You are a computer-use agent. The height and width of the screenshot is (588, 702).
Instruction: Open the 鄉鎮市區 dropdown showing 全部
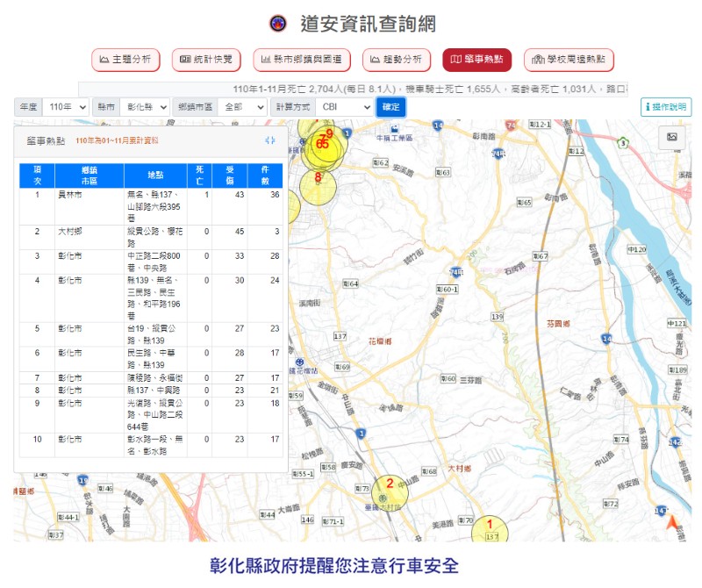(242, 107)
